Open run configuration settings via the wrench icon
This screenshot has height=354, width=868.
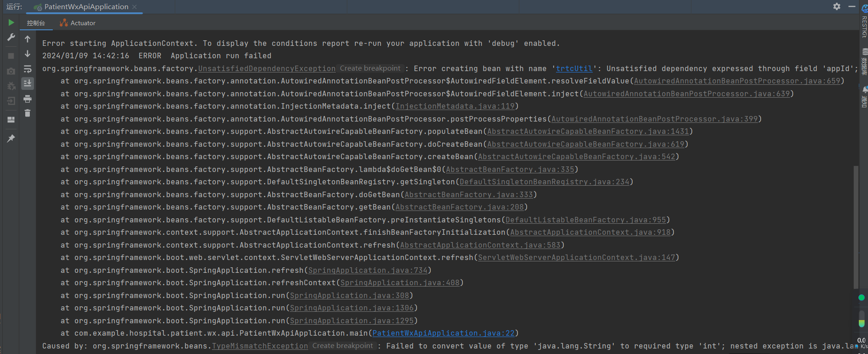11,37
